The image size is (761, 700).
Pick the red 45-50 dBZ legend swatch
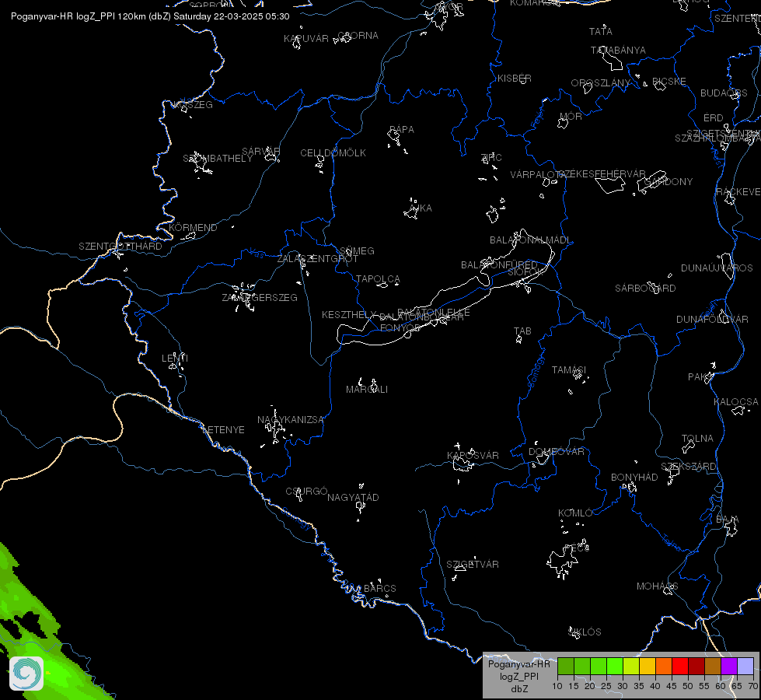click(680, 666)
